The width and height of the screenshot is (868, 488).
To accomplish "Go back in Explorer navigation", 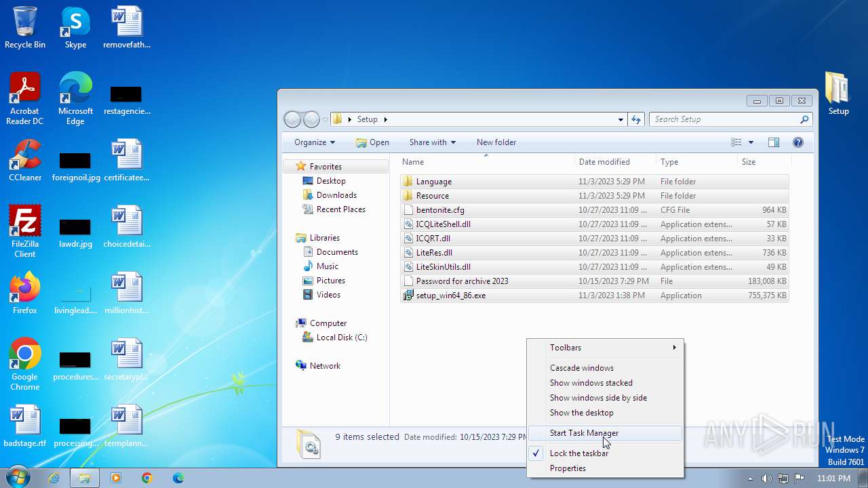I will click(292, 119).
